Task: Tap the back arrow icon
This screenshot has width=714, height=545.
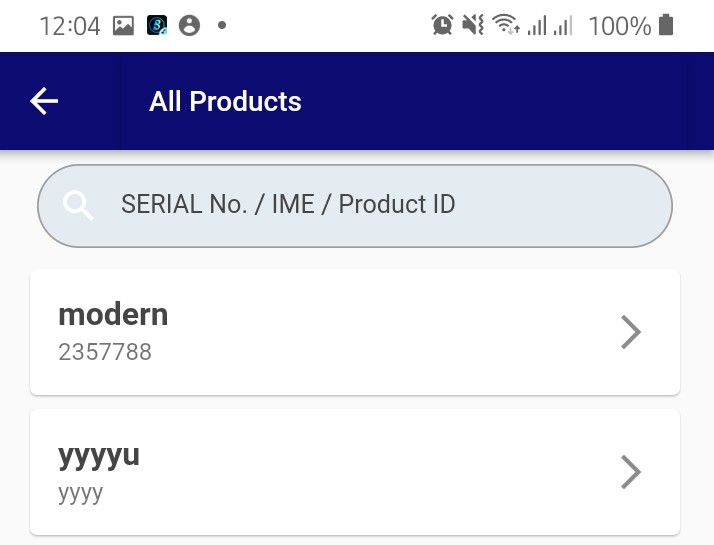Action: (44, 101)
